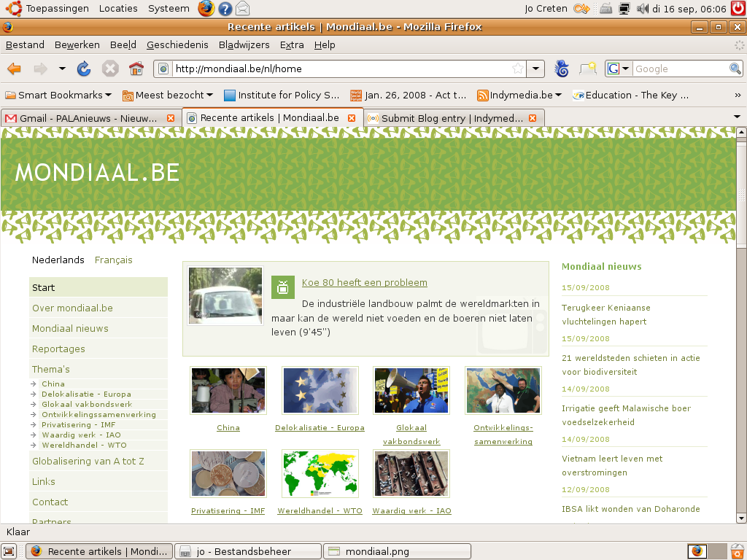
Task: Click the network monitor icon in the top panel
Action: [624, 9]
